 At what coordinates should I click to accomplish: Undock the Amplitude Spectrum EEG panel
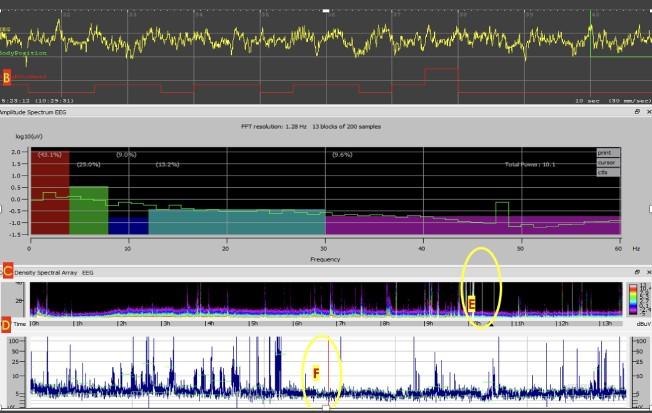pyautogui.click(x=637, y=112)
